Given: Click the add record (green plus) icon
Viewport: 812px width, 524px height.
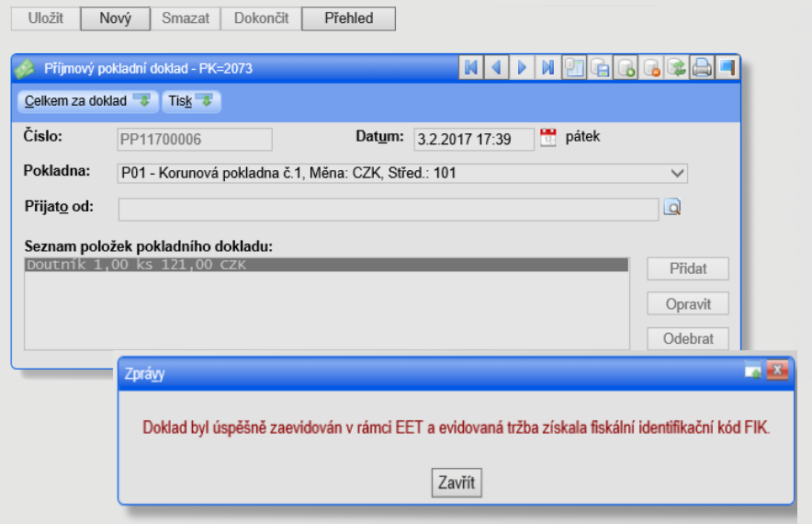Looking at the screenshot, I should tap(626, 68).
